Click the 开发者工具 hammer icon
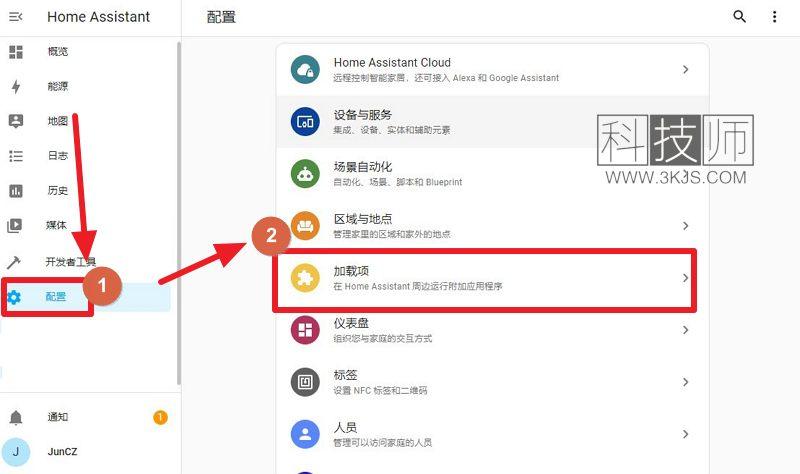 click(x=14, y=262)
